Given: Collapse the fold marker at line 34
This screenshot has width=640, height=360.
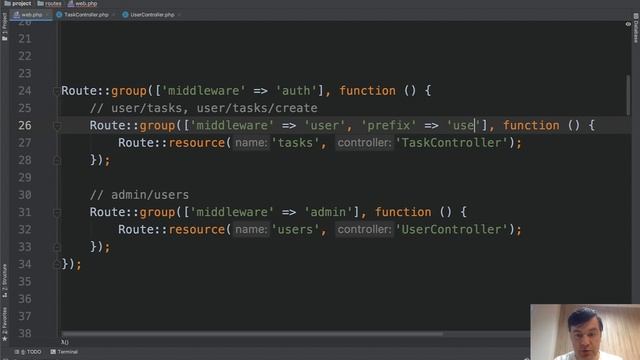Looking at the screenshot, I should click(57, 264).
